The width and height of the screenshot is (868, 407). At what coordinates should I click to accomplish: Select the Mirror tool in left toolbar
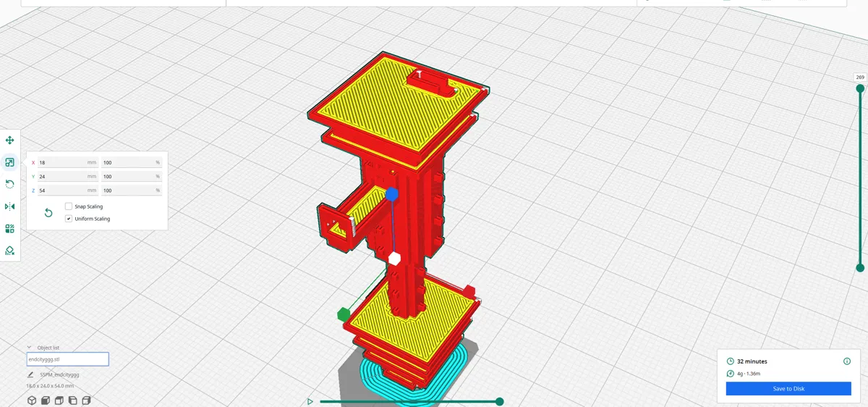tap(9, 206)
